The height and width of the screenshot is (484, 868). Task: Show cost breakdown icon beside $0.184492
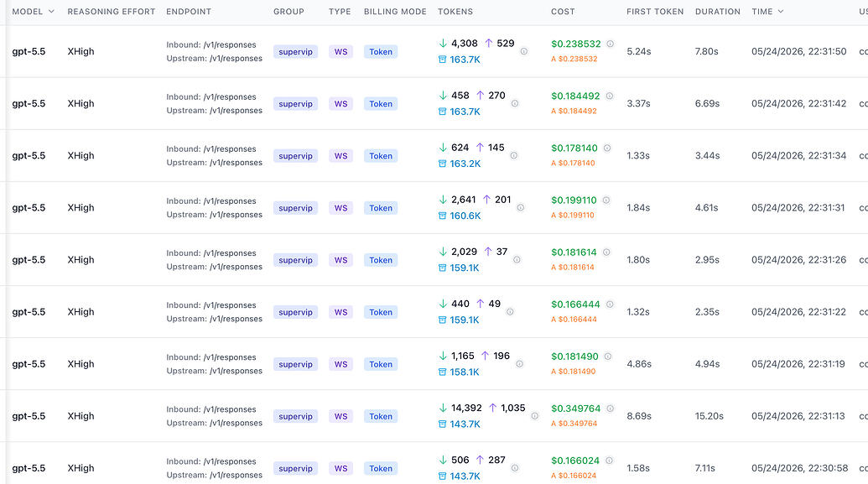click(x=610, y=96)
